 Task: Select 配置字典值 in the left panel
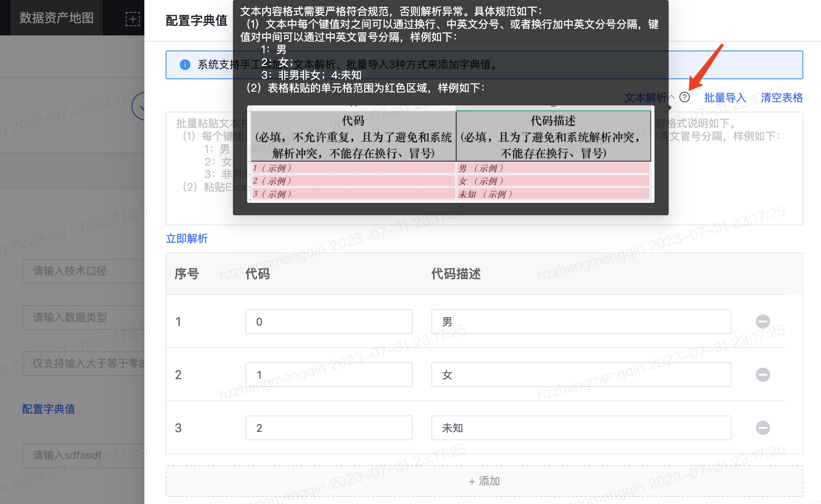coord(48,409)
